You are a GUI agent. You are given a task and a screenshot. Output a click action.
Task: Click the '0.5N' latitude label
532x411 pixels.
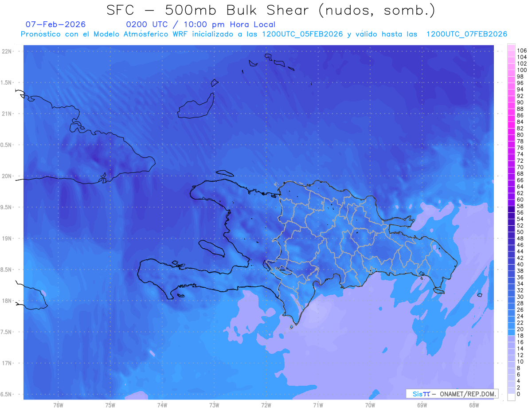(x=6, y=145)
